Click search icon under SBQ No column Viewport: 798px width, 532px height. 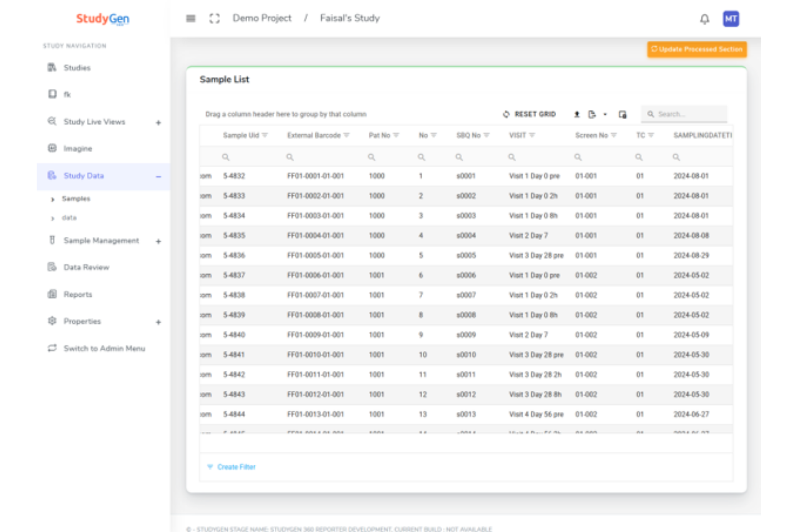[459, 157]
